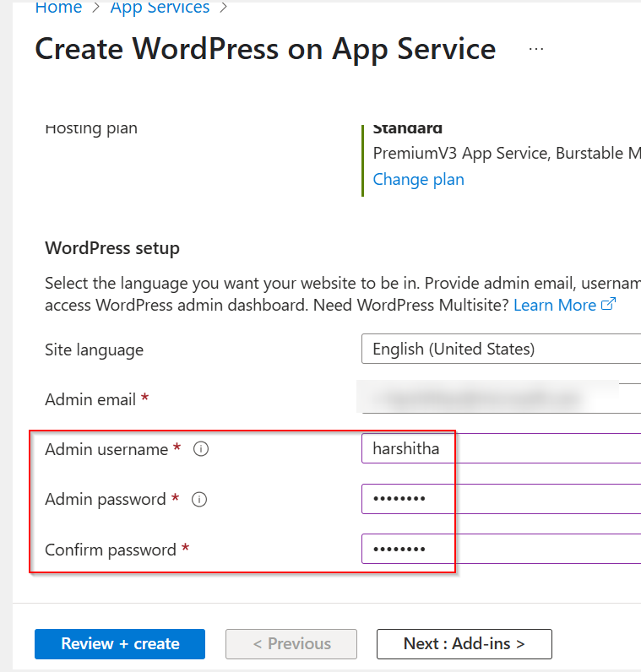The width and height of the screenshot is (641, 672).
Task: Open Learn More about WordPress Multisite
Action: coord(555,305)
